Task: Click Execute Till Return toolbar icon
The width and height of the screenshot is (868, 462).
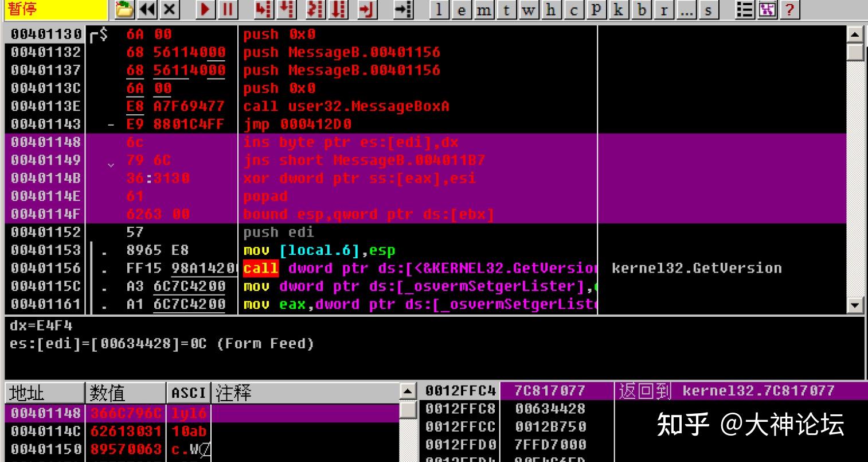Action: tap(367, 10)
